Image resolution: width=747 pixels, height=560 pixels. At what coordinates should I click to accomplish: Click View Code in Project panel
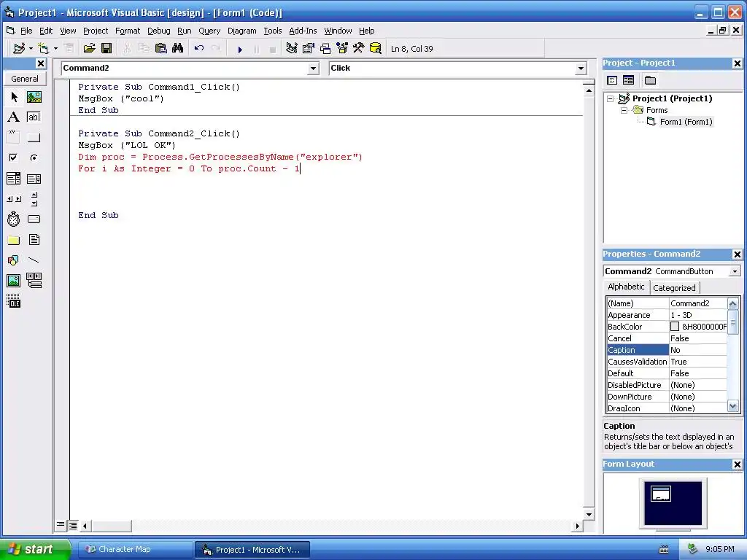click(x=612, y=80)
